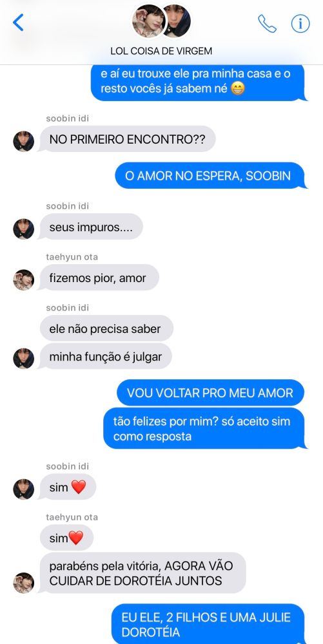Tap soobin's avatar beside NO PRIMEIRO ENCONTRO

point(23,141)
